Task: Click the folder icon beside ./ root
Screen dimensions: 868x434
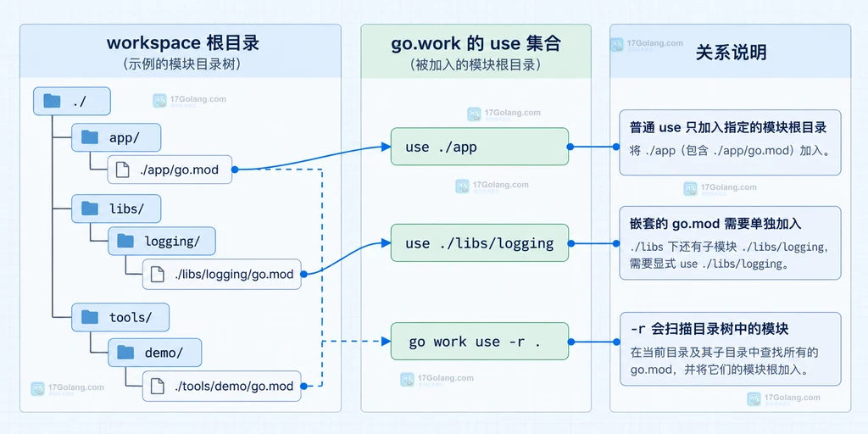Action: (52, 101)
